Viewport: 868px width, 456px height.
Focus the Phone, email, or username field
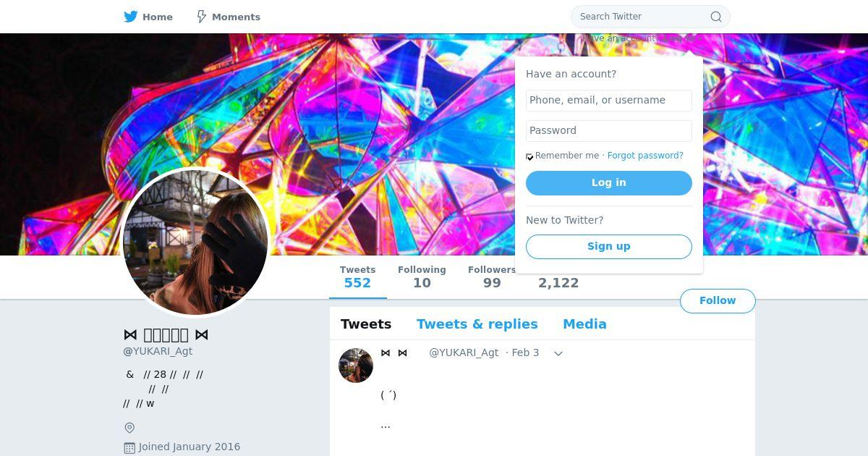point(609,101)
